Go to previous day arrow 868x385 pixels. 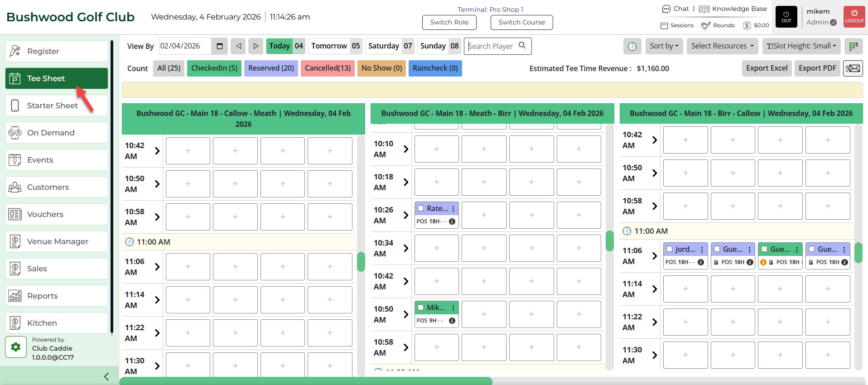point(238,46)
